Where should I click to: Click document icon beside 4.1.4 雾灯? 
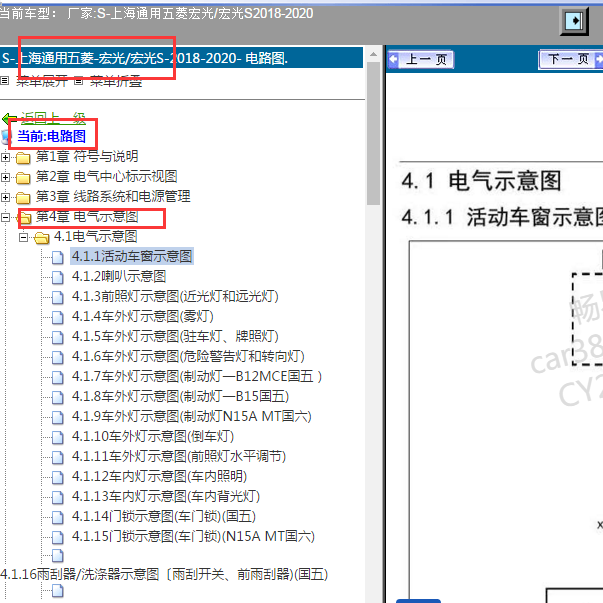click(x=58, y=317)
